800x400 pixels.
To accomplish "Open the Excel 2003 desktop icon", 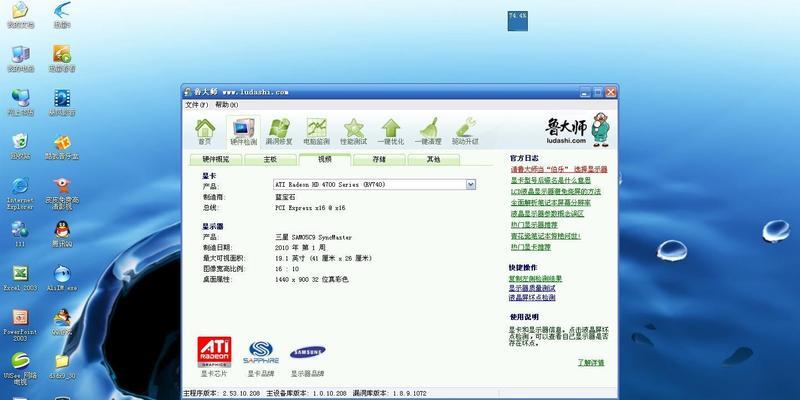I will click(20, 278).
